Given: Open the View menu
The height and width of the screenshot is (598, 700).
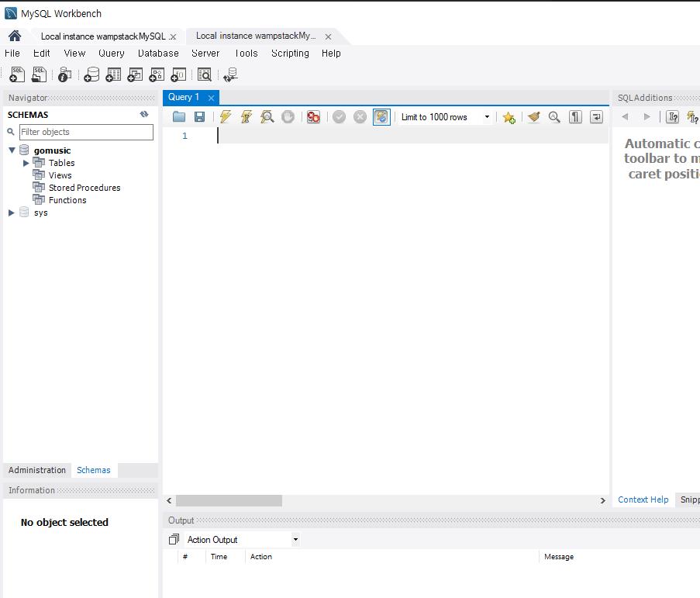Looking at the screenshot, I should tap(74, 54).
